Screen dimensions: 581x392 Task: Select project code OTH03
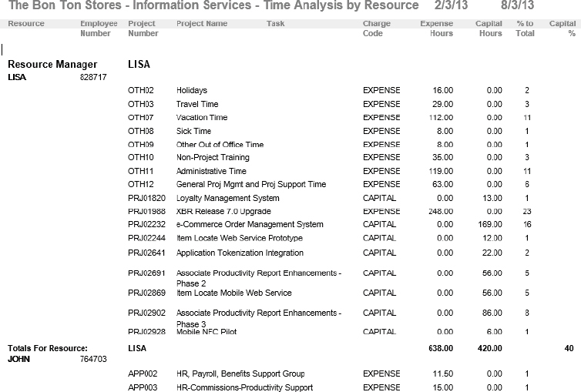click(141, 104)
